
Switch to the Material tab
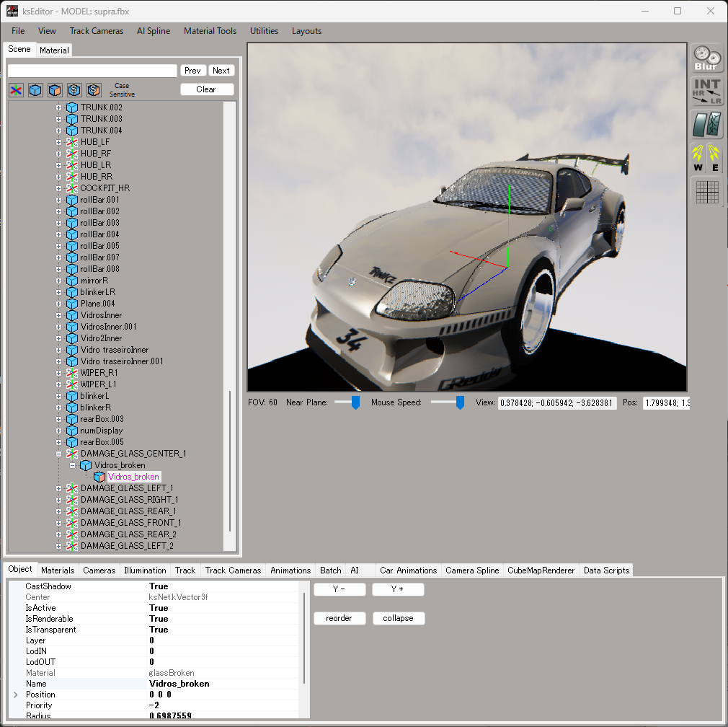(x=54, y=50)
